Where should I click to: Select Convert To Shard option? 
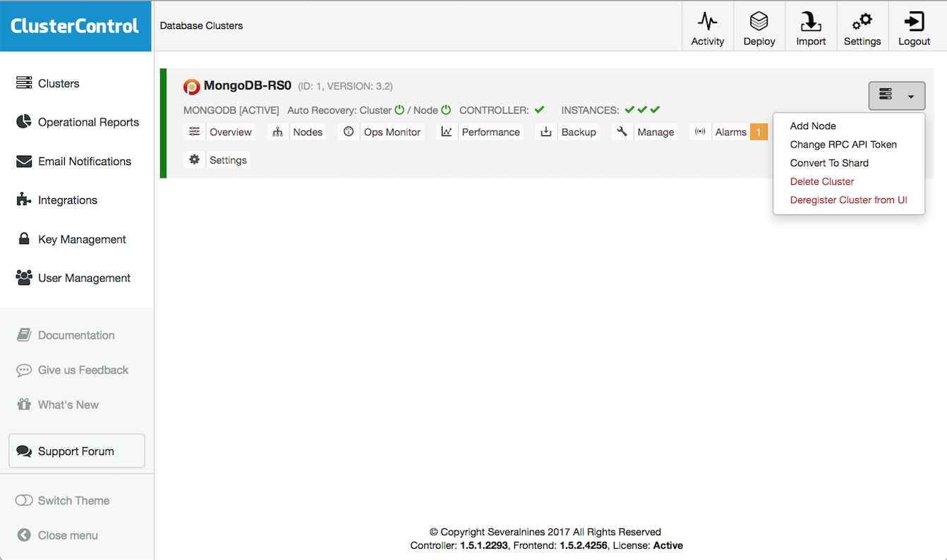pyautogui.click(x=829, y=162)
